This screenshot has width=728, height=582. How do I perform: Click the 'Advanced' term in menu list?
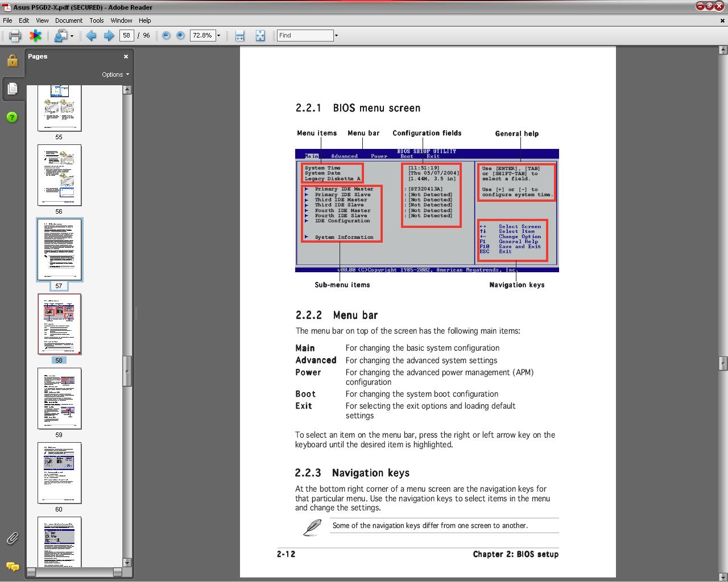tap(316, 360)
